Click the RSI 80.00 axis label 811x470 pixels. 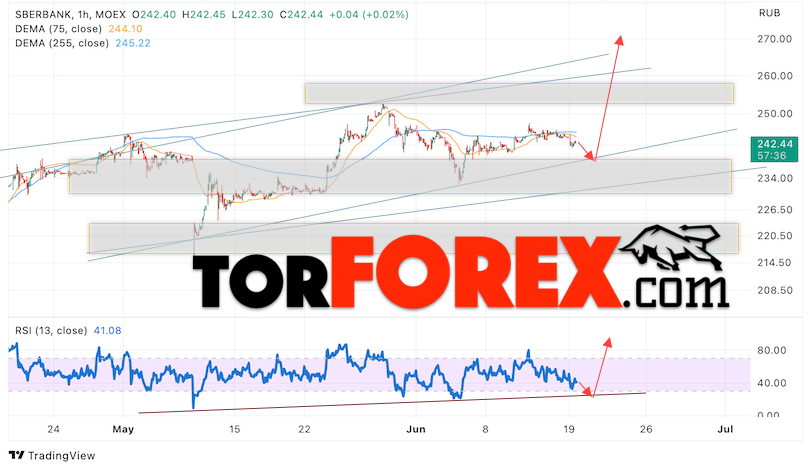[772, 351]
